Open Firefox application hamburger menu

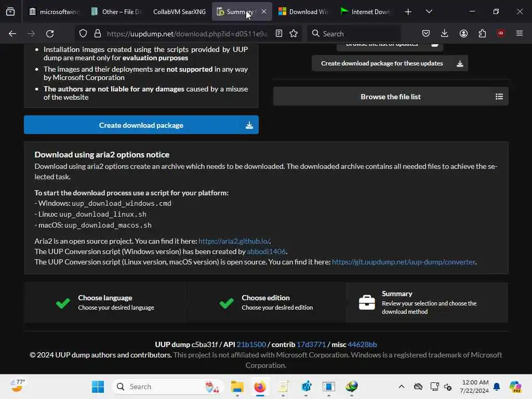click(520, 33)
